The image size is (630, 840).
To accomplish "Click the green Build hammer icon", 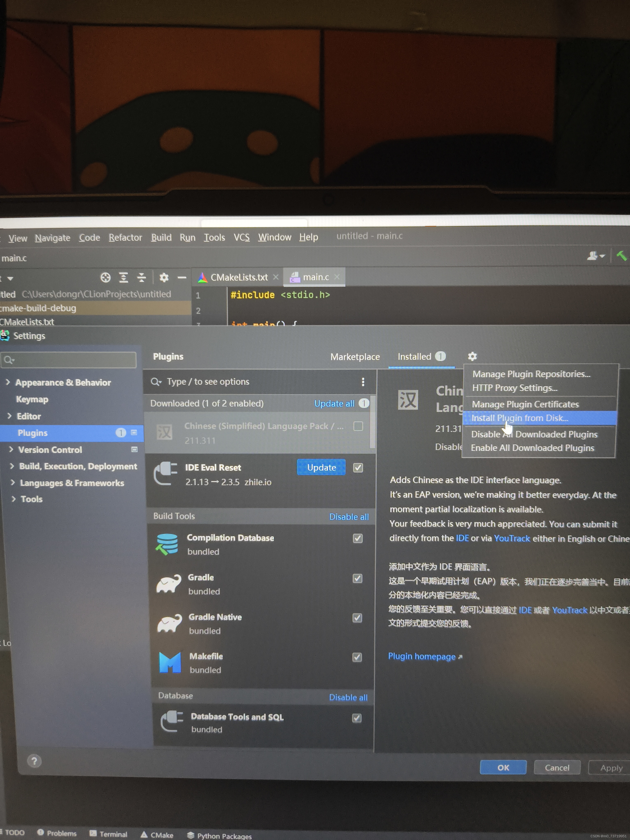I will 621,256.
